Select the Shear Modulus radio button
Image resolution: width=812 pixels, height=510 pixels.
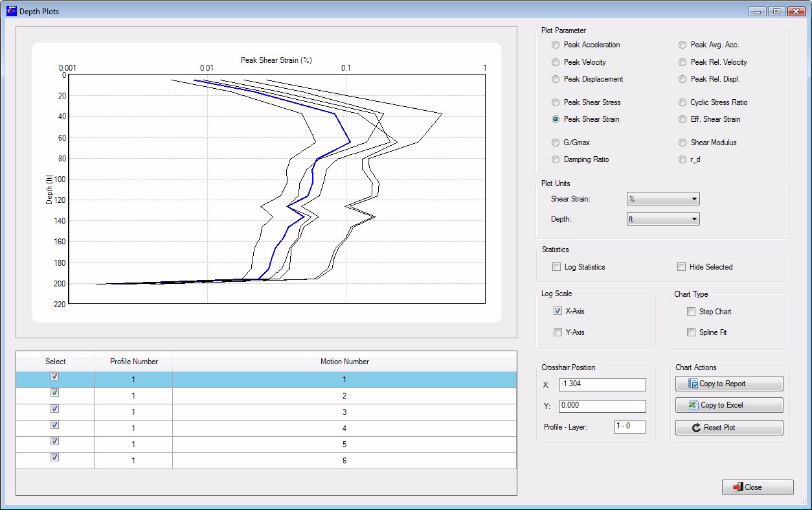click(x=682, y=143)
